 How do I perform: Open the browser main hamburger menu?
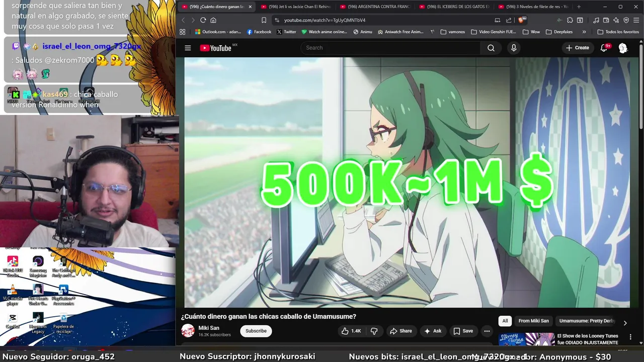pos(636,20)
